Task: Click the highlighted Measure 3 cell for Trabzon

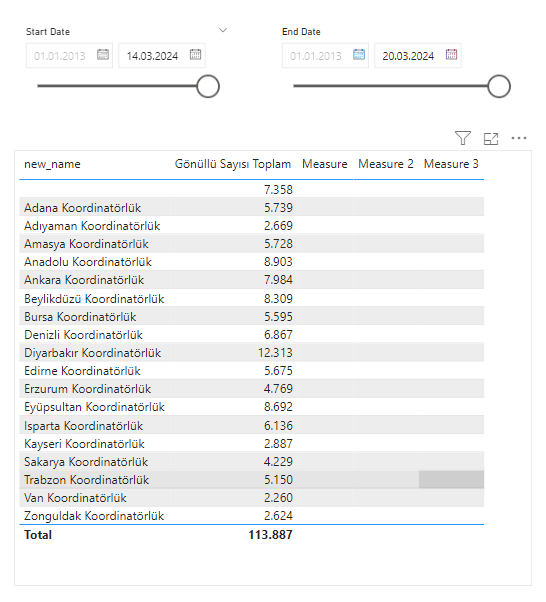Action: pos(451,480)
